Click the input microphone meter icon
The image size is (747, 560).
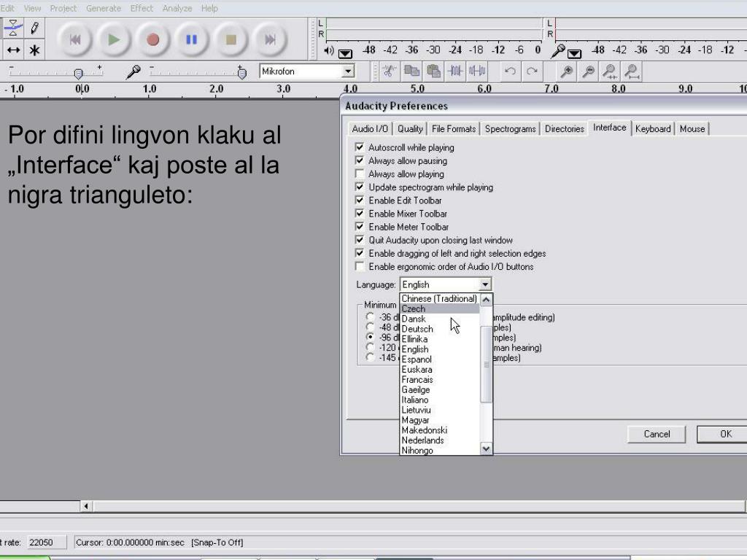point(557,51)
